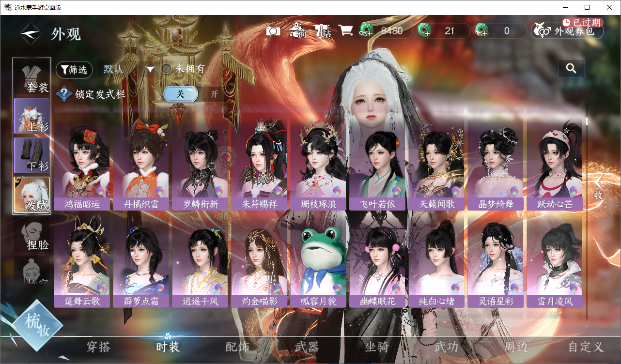Select the 套装 outfit category icon
Image resolution: width=621 pixels, height=364 pixels.
(32, 76)
